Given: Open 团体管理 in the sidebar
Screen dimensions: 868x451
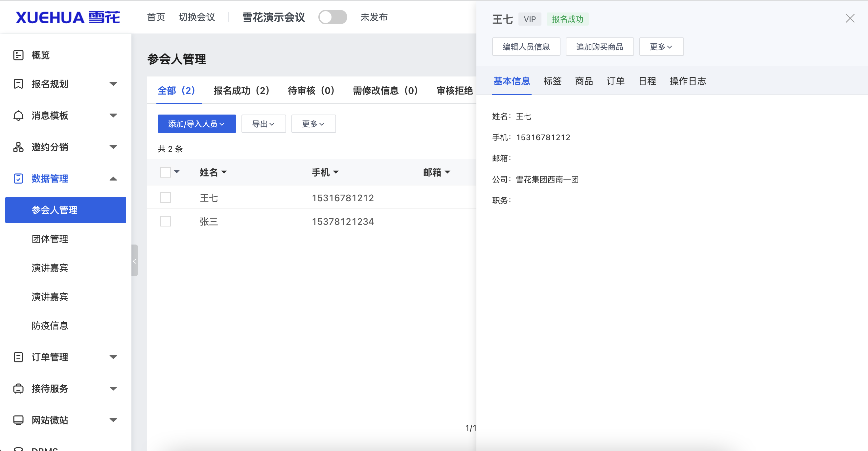Looking at the screenshot, I should point(50,239).
